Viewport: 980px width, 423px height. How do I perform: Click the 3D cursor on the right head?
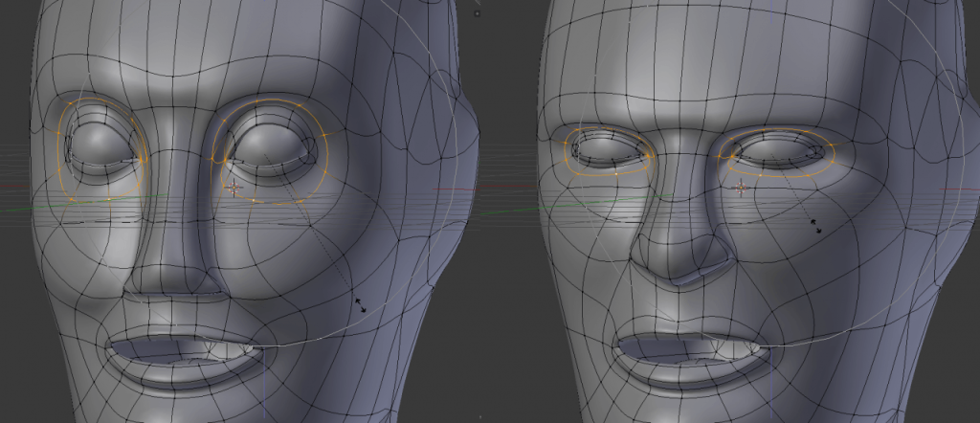pyautogui.click(x=741, y=187)
